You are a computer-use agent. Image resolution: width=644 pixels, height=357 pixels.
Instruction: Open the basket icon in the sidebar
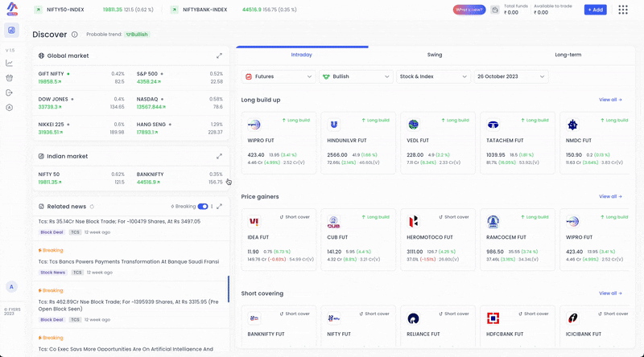coord(10,78)
